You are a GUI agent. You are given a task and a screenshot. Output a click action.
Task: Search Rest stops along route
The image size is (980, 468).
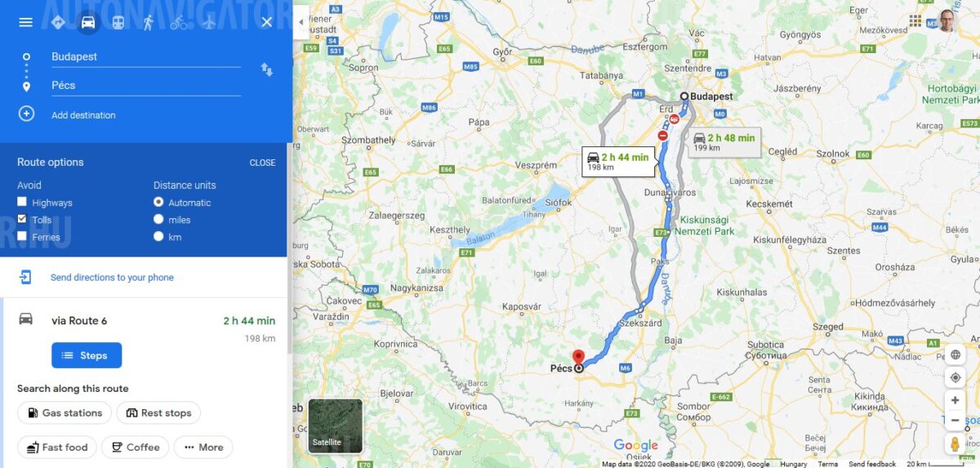[158, 412]
